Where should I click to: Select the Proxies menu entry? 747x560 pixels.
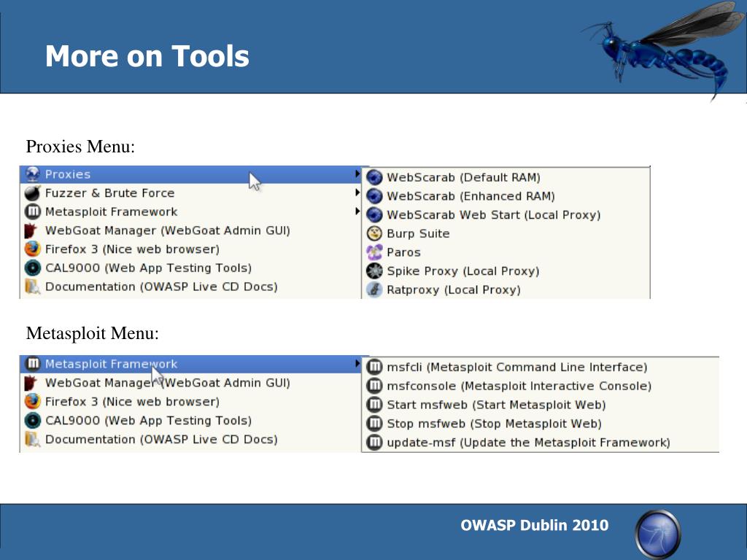(x=190, y=174)
